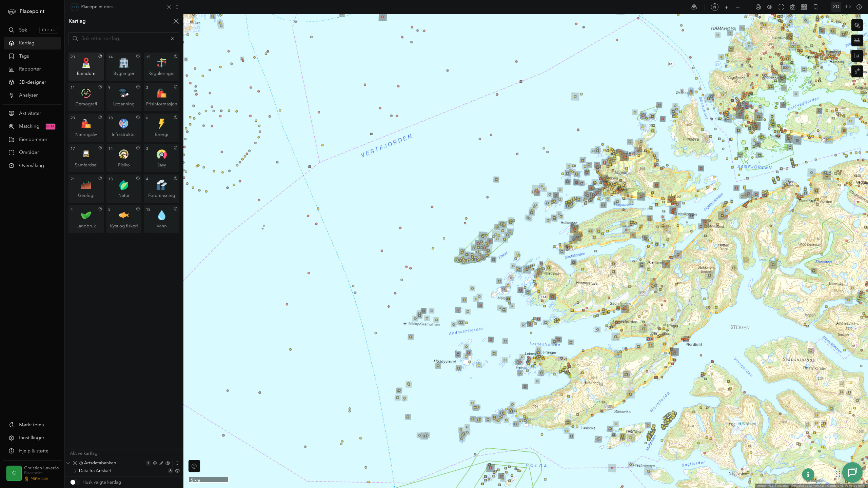The image size is (868, 488).
Task: Activate the map click-select tool
Action: point(857,25)
